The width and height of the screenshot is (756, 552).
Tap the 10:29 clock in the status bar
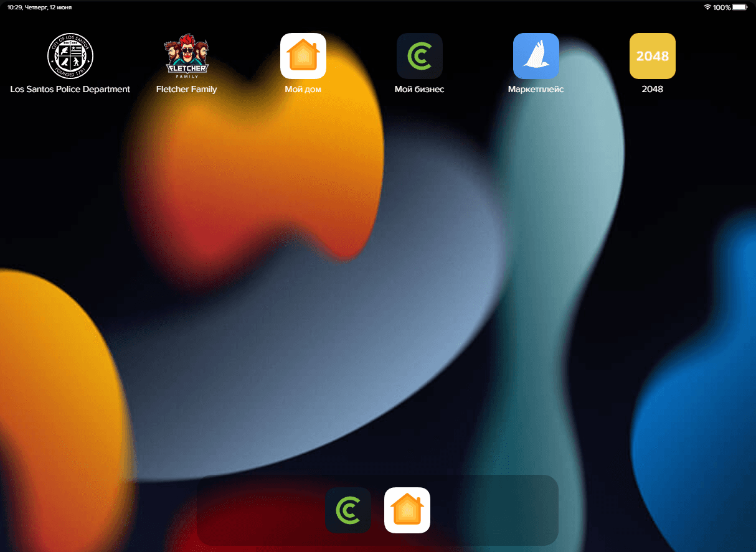tap(14, 7)
